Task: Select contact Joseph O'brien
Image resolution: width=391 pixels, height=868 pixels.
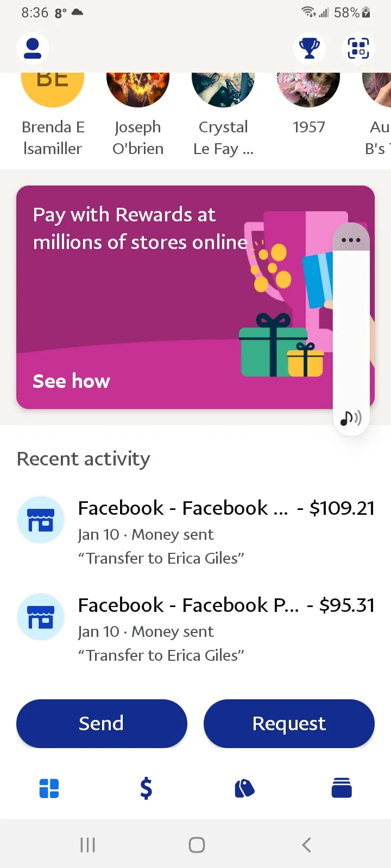Action: point(138,115)
